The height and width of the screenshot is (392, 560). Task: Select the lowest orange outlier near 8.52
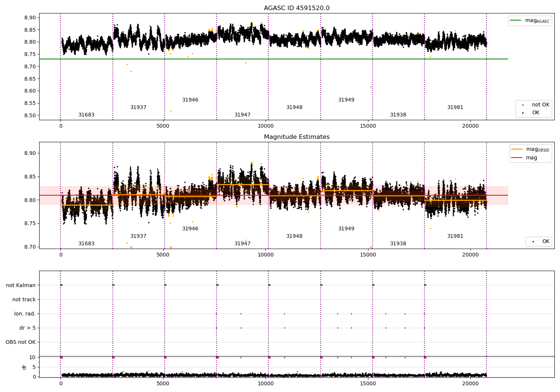(171, 111)
